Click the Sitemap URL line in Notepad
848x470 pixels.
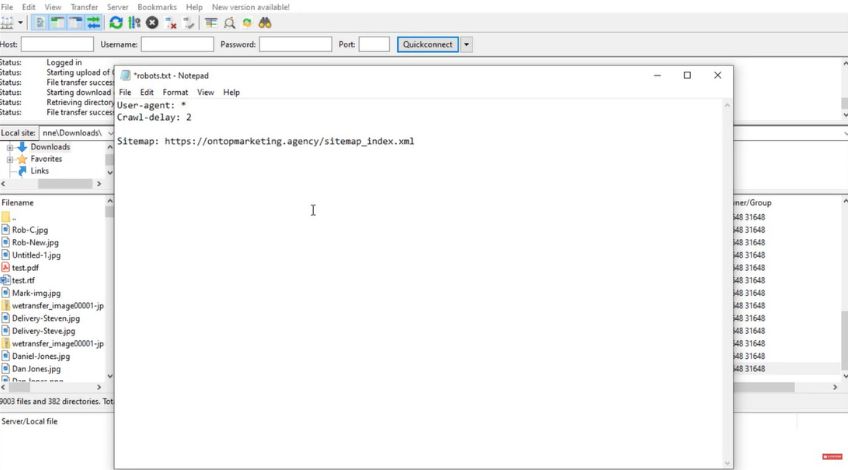266,141
